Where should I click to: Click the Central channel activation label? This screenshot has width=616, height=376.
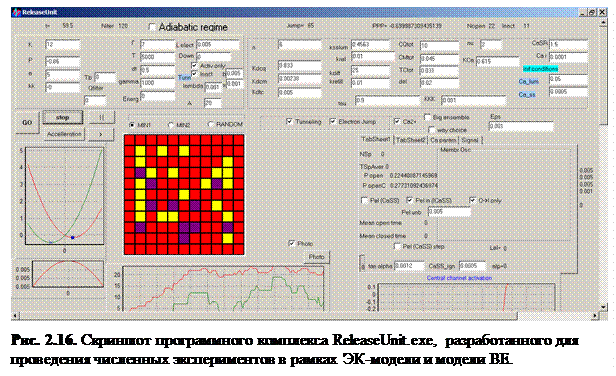tap(459, 278)
